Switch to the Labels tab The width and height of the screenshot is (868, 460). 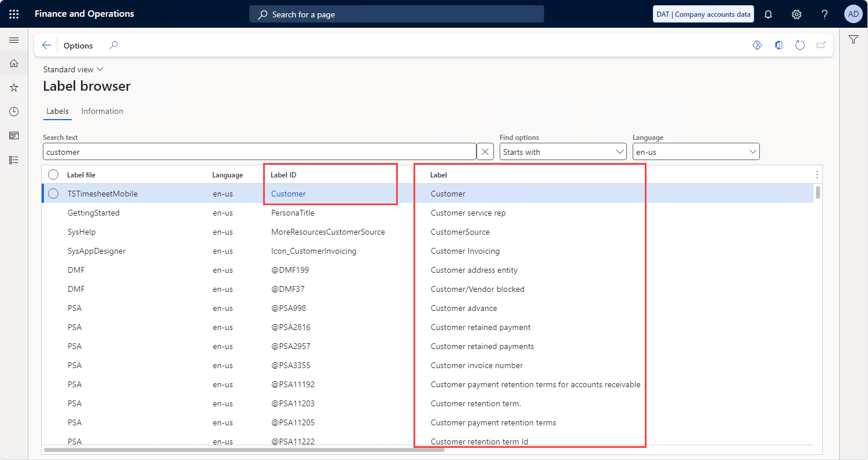pos(57,112)
